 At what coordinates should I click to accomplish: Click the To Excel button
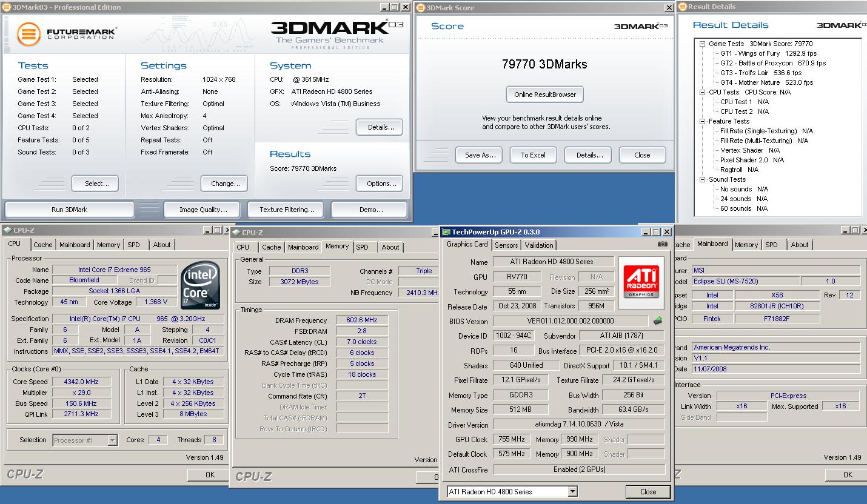click(533, 155)
